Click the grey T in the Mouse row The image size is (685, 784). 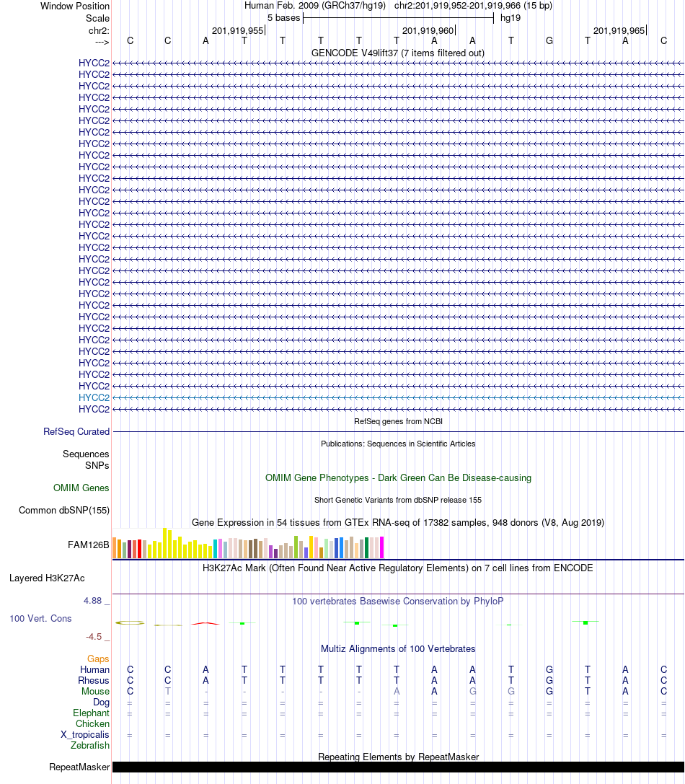click(167, 692)
